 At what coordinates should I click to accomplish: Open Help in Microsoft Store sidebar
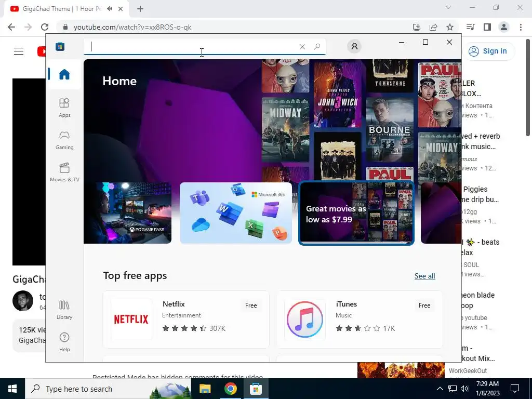point(64,342)
